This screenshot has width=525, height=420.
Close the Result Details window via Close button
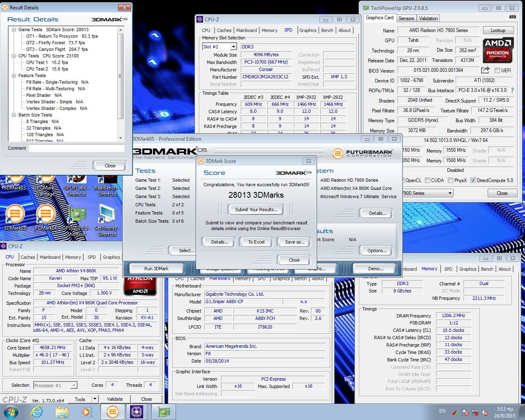tap(110, 166)
